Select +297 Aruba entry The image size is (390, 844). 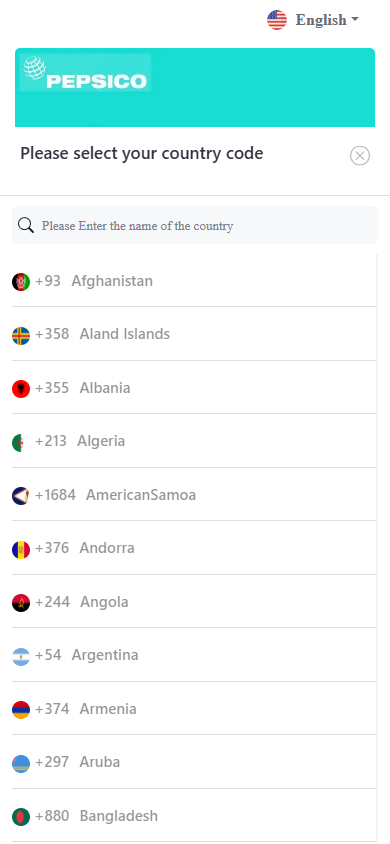point(194,762)
